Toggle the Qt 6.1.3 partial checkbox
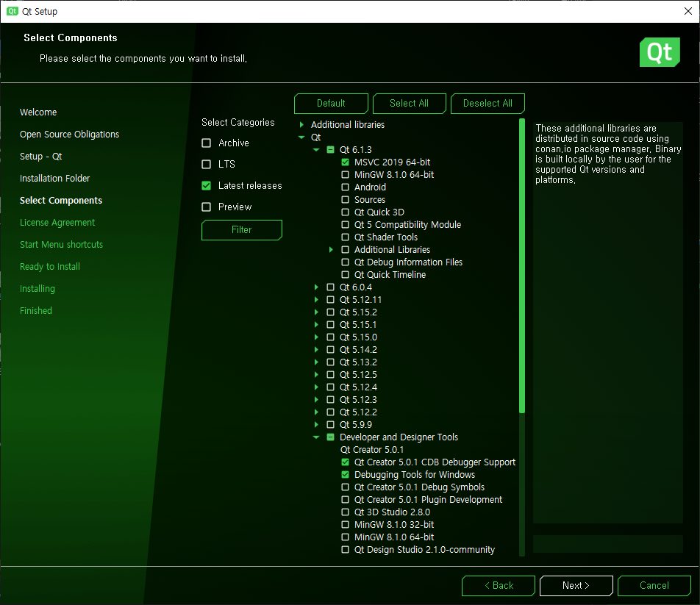The width and height of the screenshot is (700, 605). pos(330,149)
